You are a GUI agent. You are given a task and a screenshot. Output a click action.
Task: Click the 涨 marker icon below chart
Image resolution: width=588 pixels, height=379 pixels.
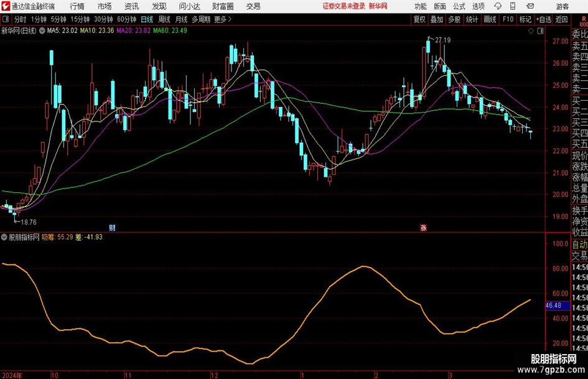click(423, 227)
